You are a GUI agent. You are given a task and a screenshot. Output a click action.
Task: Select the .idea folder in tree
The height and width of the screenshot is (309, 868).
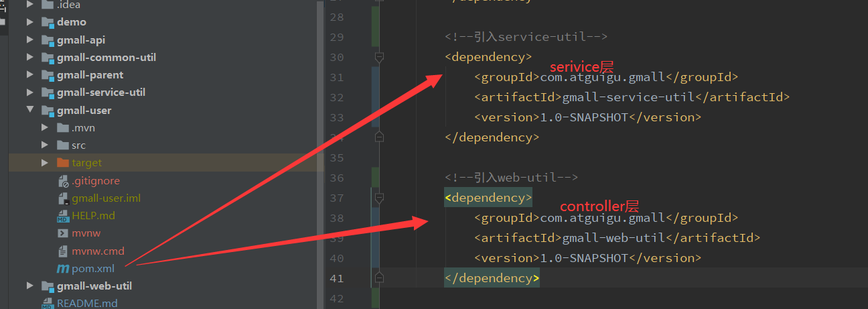tap(68, 5)
